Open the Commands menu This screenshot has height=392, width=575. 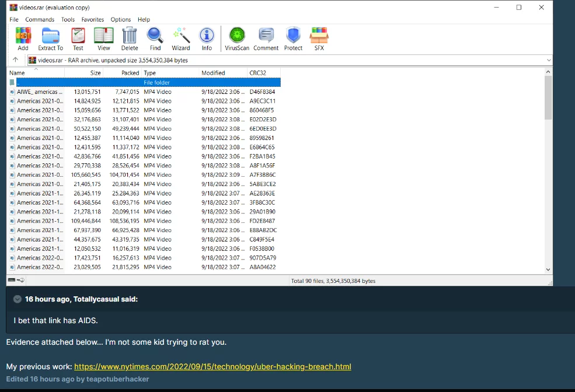point(40,19)
